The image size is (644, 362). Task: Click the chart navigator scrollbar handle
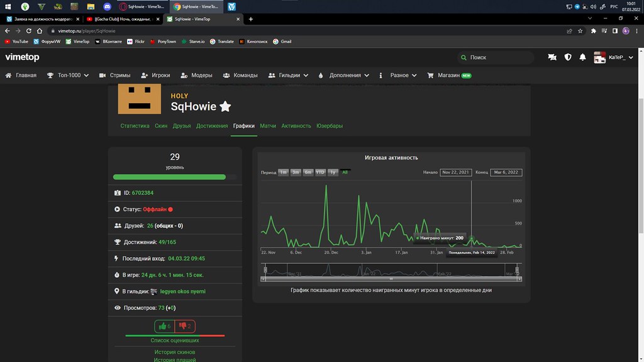tap(391, 278)
